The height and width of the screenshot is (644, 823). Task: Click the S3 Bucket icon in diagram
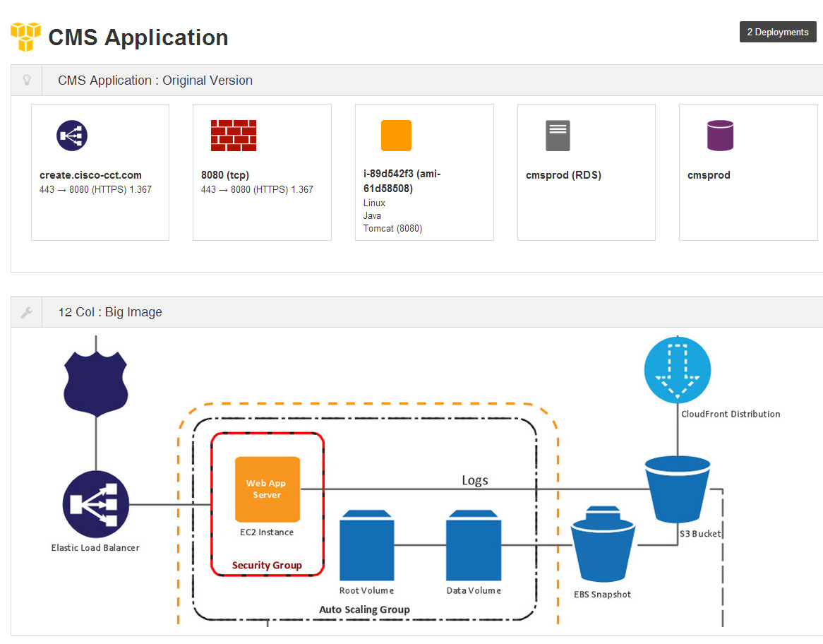point(678,489)
